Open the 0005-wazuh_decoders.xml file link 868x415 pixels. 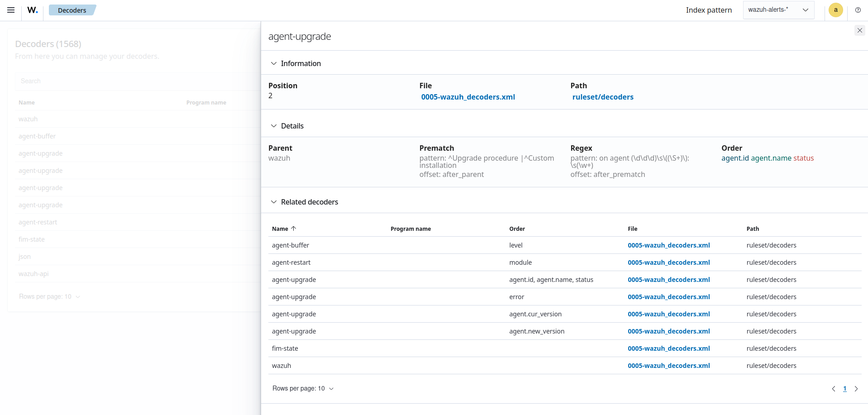tap(468, 97)
